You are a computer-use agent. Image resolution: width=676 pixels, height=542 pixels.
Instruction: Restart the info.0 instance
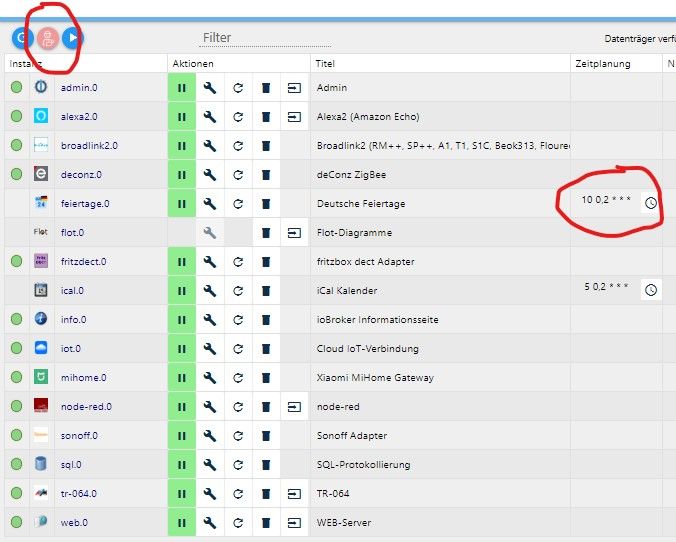(238, 320)
